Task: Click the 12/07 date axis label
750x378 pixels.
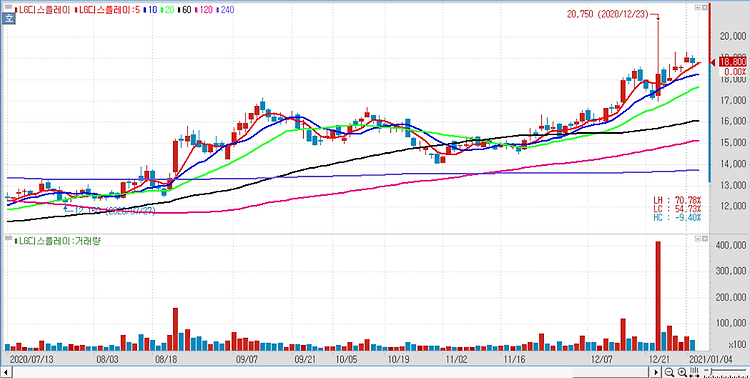Action: [x=601, y=359]
